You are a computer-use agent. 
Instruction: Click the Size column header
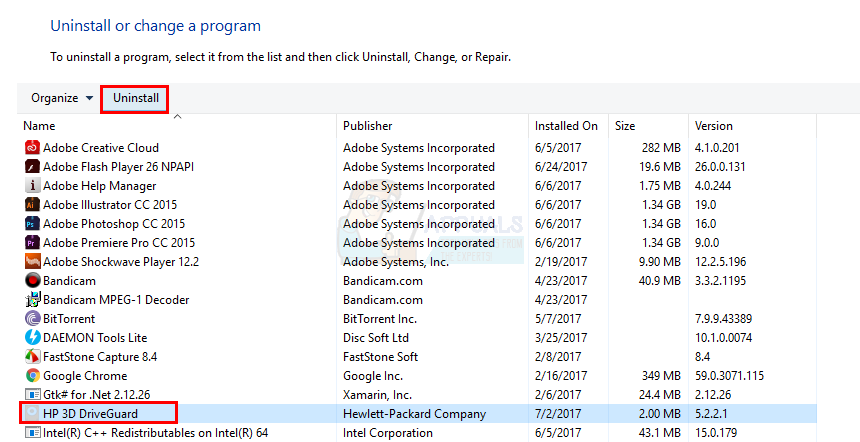pyautogui.click(x=625, y=126)
